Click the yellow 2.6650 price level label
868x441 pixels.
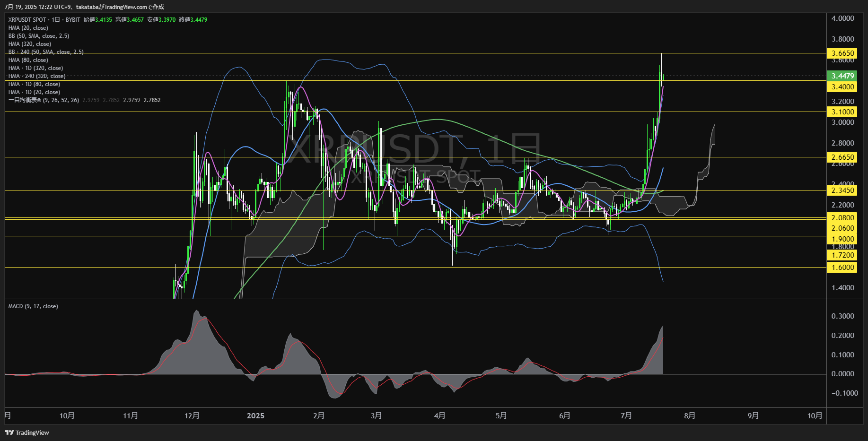click(x=842, y=157)
